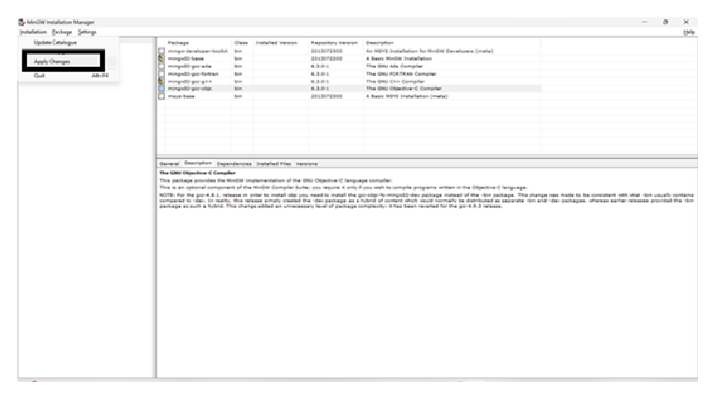The image size is (720, 400).
Task: Click the NOTE paragraph in the description pane
Action: click(x=427, y=201)
